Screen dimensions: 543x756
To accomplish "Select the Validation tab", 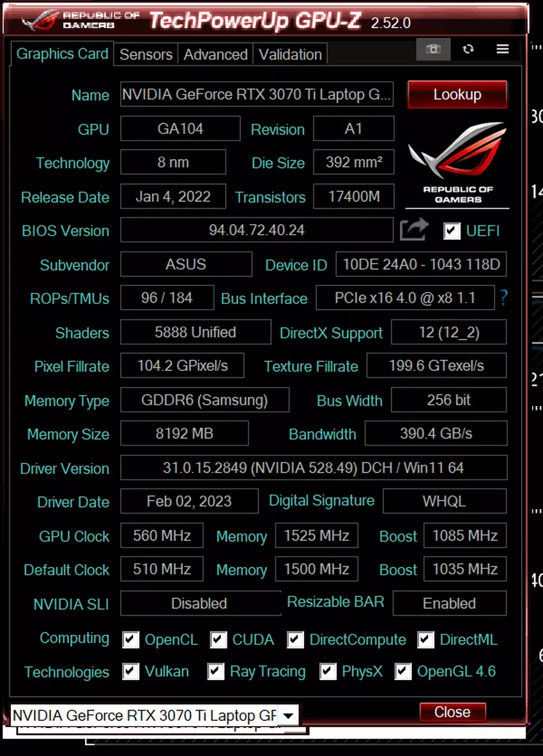I will point(290,55).
